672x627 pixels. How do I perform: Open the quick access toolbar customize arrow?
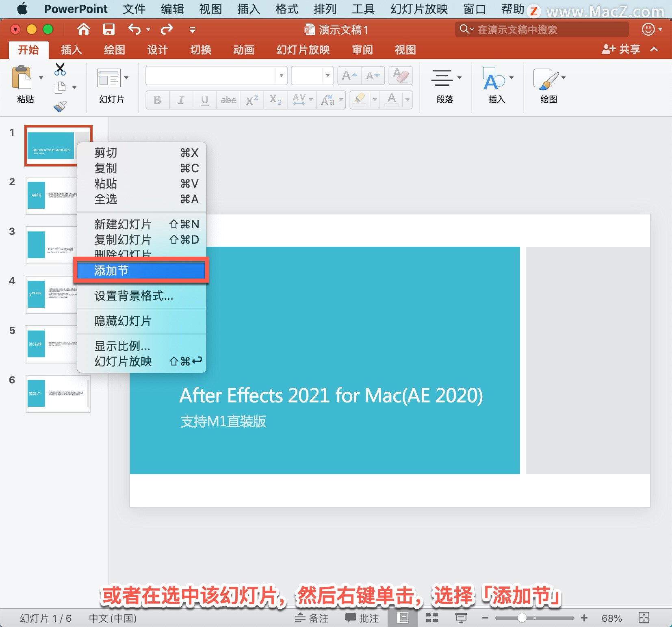(193, 30)
